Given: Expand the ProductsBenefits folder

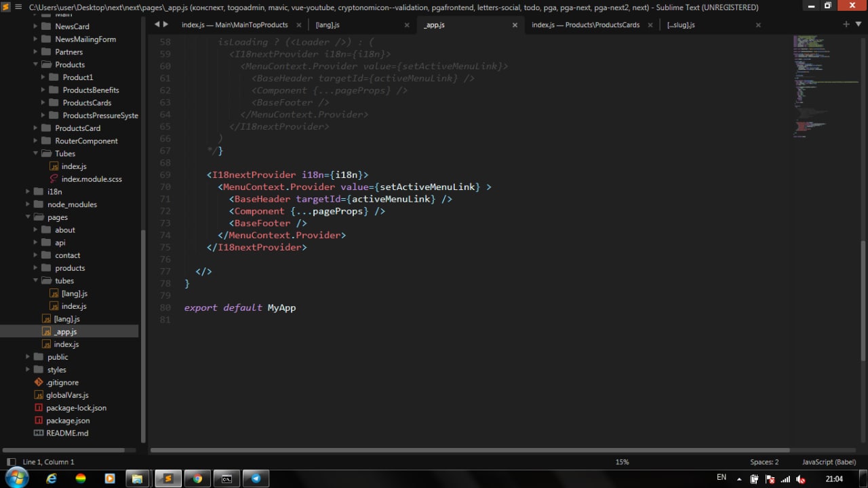Looking at the screenshot, I should pos(43,90).
